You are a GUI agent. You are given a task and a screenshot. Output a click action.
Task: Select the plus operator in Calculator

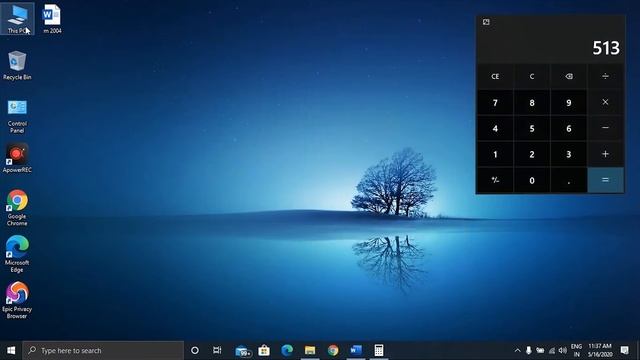coord(605,154)
